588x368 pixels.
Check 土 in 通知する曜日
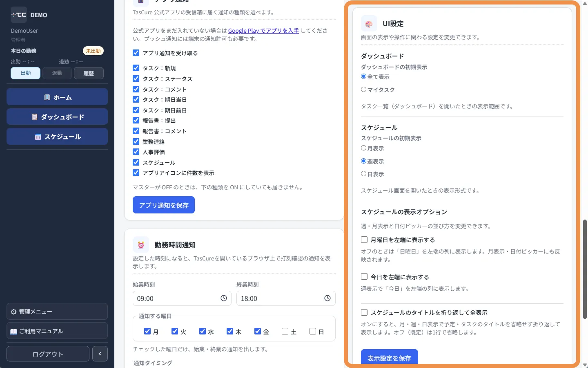click(285, 331)
